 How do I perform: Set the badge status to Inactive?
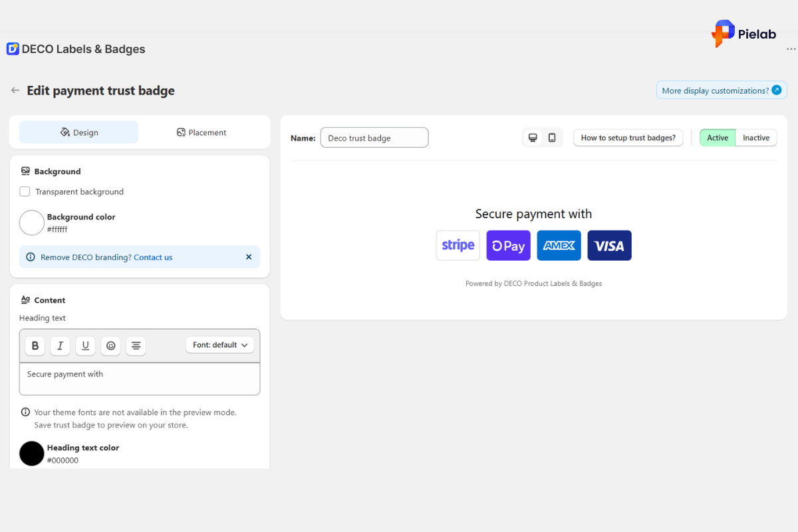[x=756, y=138]
